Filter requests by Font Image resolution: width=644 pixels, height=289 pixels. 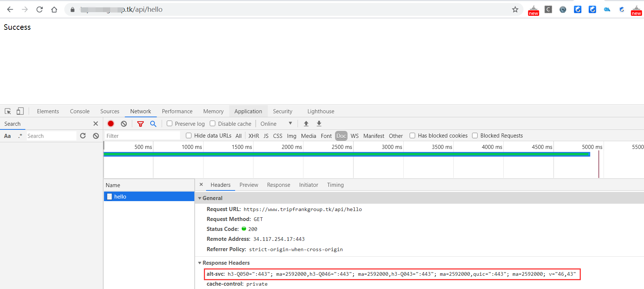[x=326, y=136]
